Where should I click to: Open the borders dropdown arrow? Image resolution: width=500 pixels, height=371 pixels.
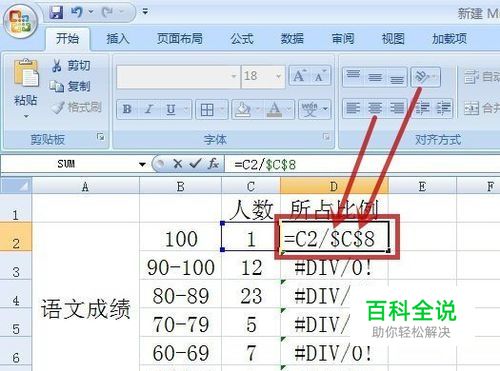coord(222,109)
